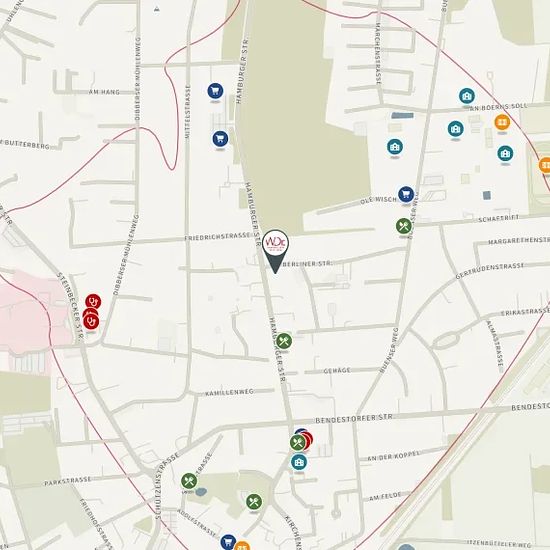Click shopping cart marker at bottom near Adolfstrasse

coord(228,542)
